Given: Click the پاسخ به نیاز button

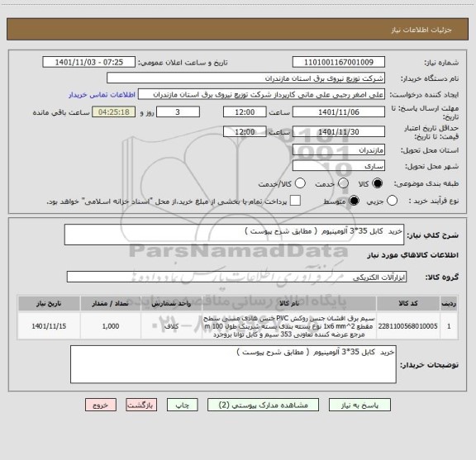Looking at the screenshot, I should (x=359, y=405).
